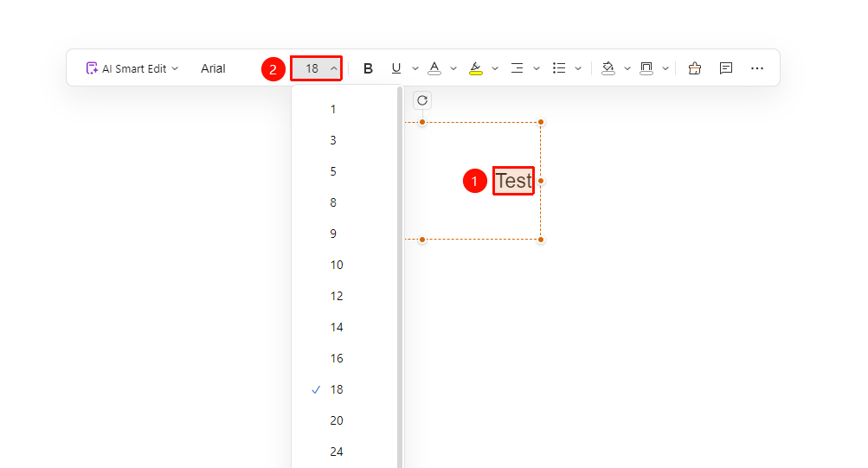
Task: Click the font size list scrollbar
Action: 400,277
